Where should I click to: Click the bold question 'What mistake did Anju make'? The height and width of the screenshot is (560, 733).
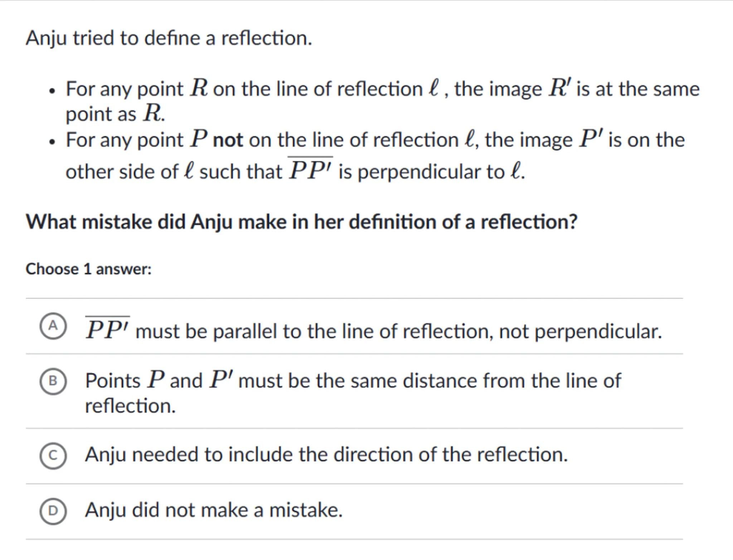coord(301,222)
